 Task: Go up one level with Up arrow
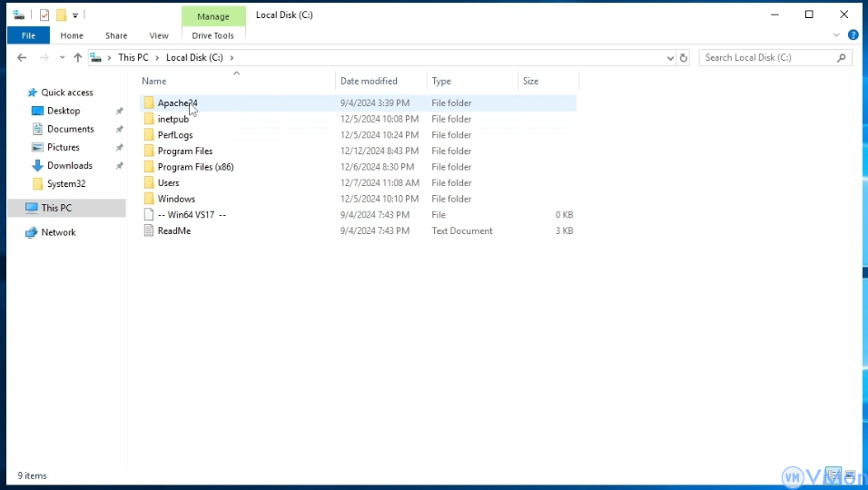coord(78,57)
